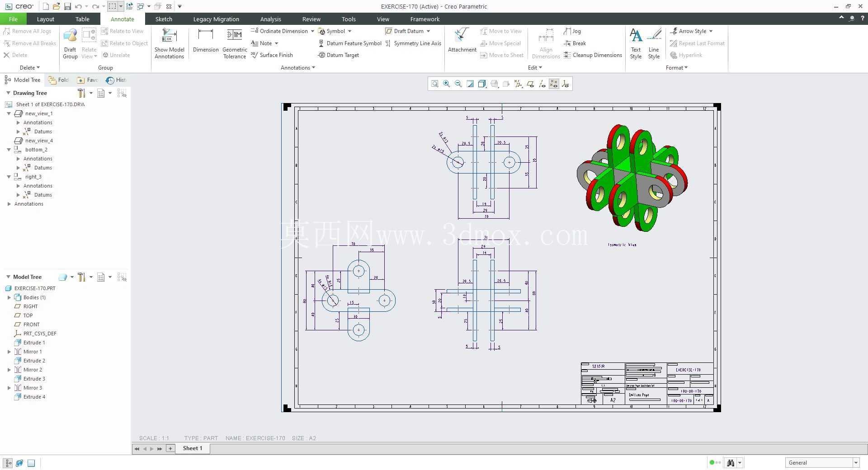
Task: Click Show Model Annotations
Action: coord(169,43)
